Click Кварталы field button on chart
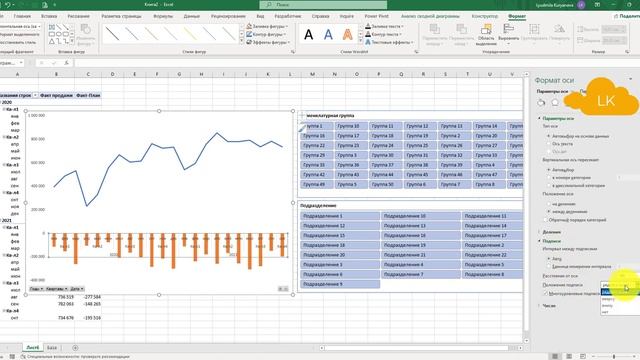Screen dimensions: 640x360 (x=57, y=289)
